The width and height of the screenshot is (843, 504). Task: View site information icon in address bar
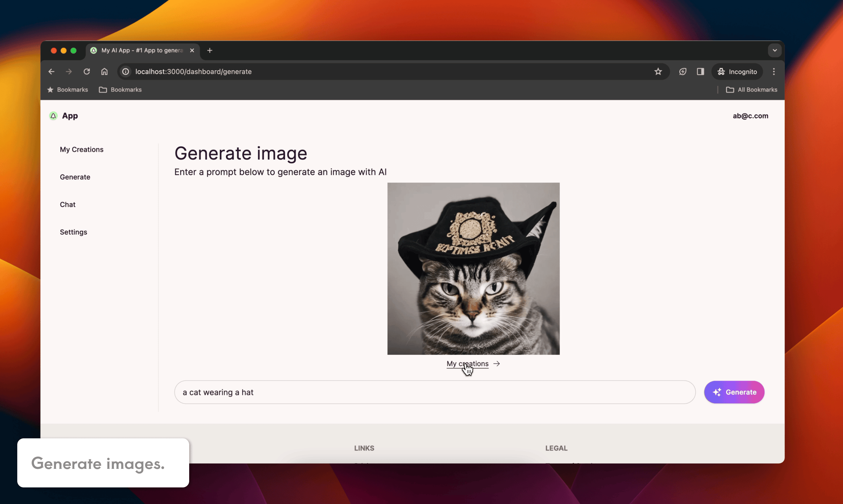(126, 72)
